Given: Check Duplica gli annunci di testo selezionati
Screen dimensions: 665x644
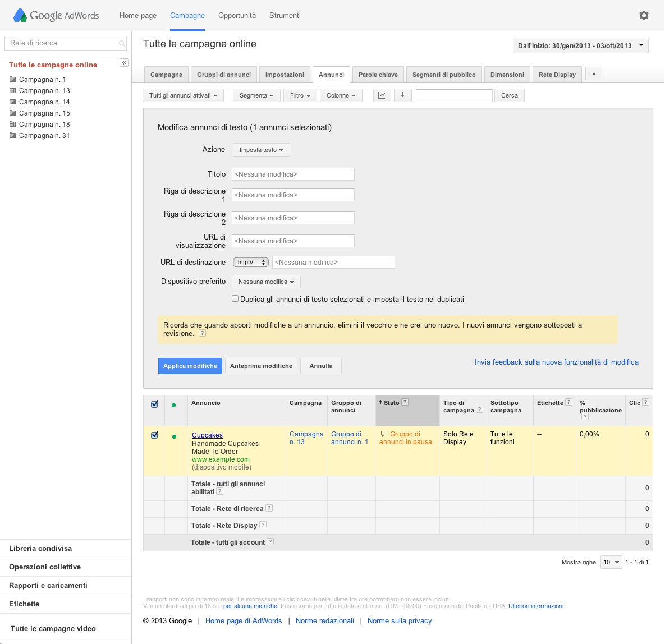Looking at the screenshot, I should (x=235, y=298).
